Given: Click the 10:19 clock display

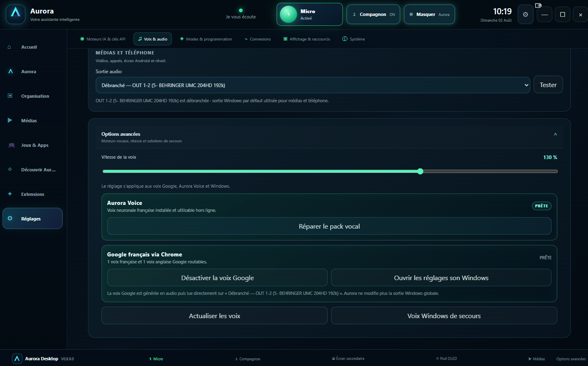Looking at the screenshot, I should point(502,11).
